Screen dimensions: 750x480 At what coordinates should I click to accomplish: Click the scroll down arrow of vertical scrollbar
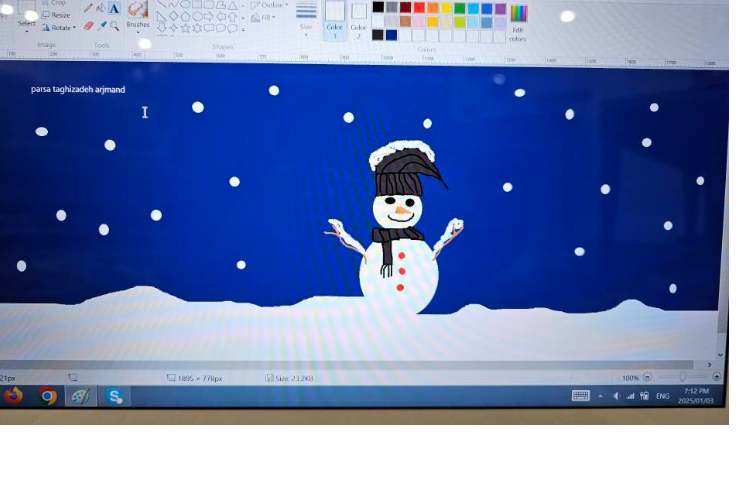point(721,353)
